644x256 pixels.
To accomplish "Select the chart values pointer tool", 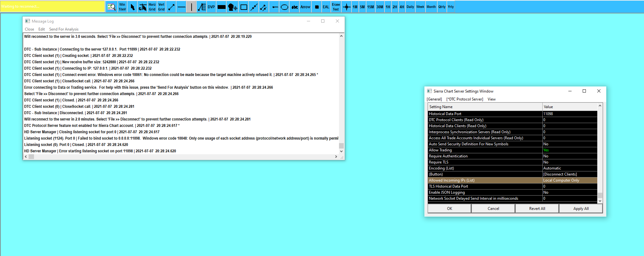I will [x=142, y=7].
